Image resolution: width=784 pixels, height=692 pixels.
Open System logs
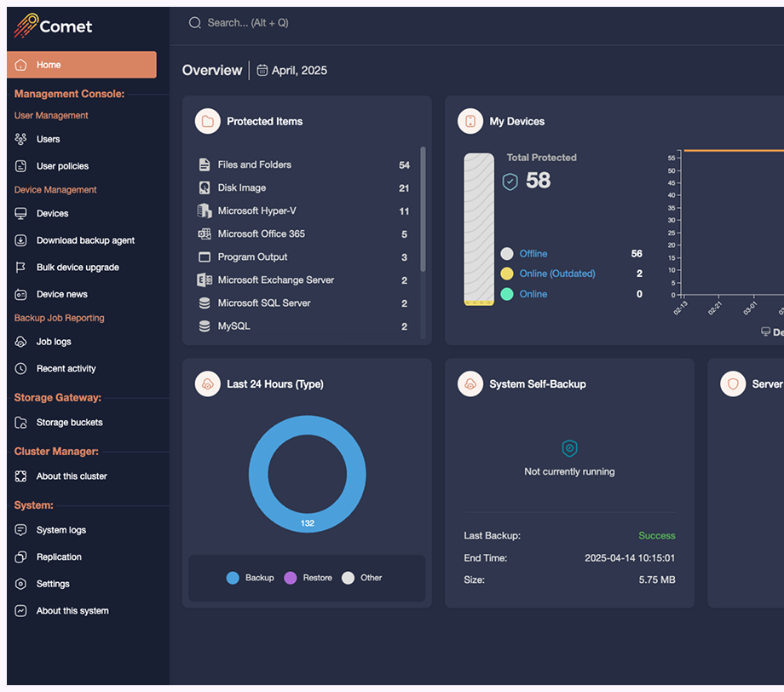(x=61, y=530)
